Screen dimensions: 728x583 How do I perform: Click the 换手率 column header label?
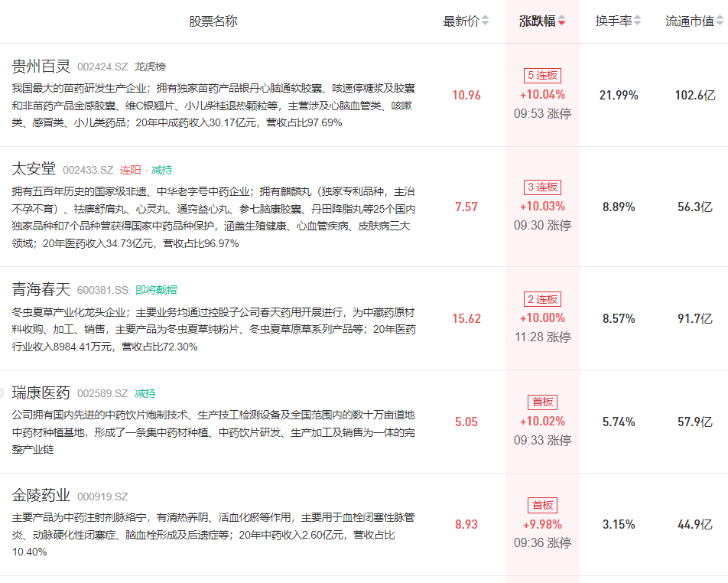[x=614, y=21]
